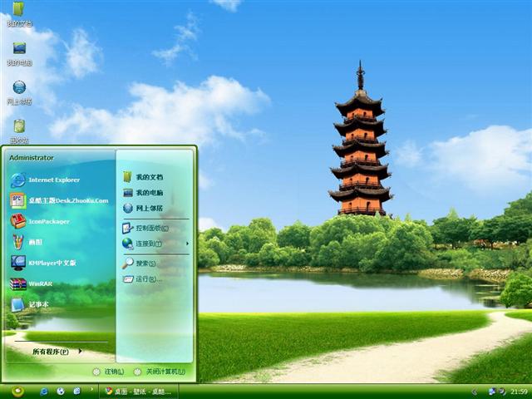Viewport: 532px width, 399px height.
Task: Click the Administrator user name header
Action: 32,158
